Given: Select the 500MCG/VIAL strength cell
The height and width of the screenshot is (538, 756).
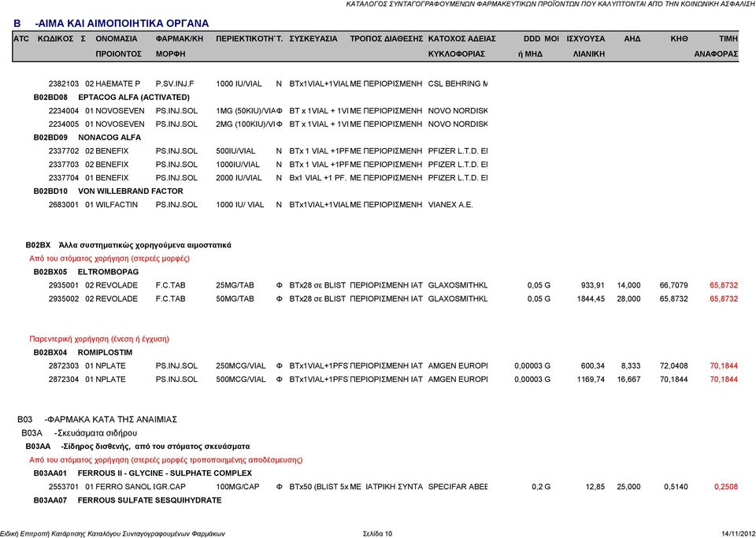Looking at the screenshot, I should pos(241,380).
